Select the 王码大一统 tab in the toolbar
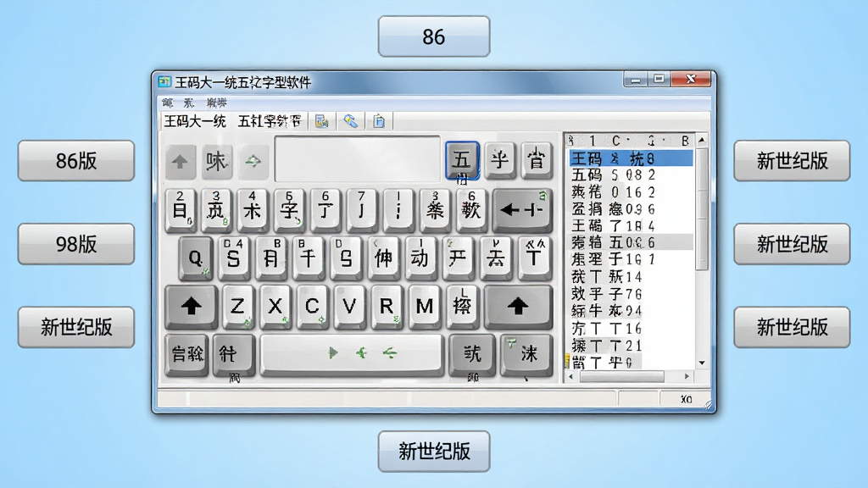868x488 pixels. click(x=195, y=121)
